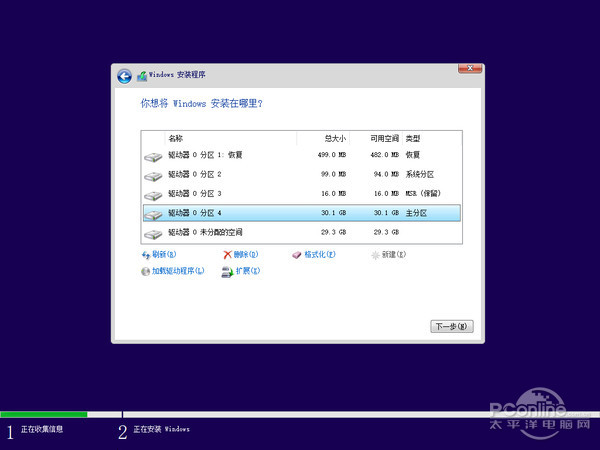Click the green install progress bar

pyautogui.click(x=44, y=414)
